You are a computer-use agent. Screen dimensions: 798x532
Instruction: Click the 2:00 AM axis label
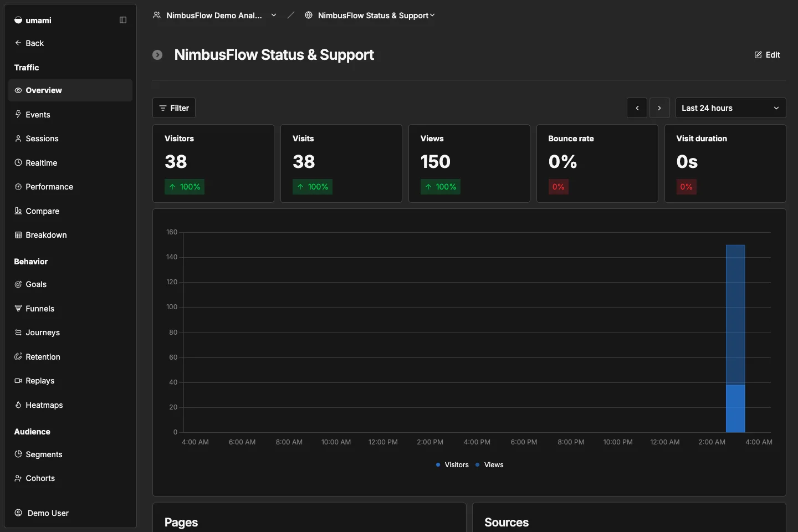click(x=712, y=442)
